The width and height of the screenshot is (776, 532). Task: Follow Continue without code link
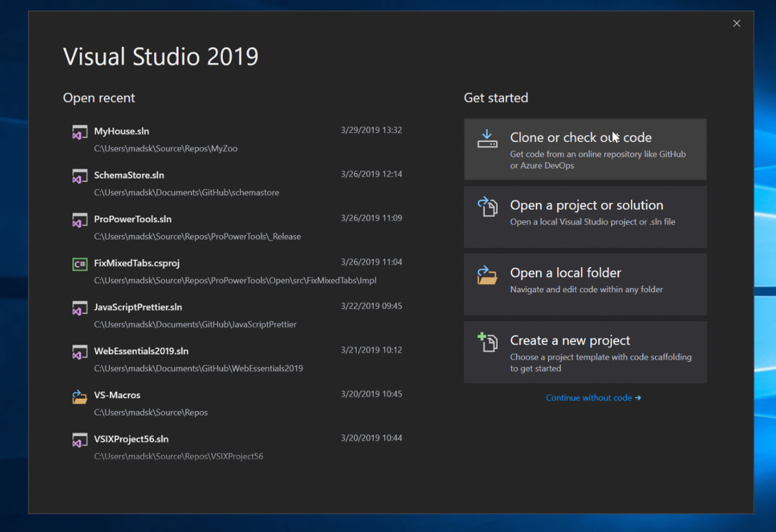click(x=594, y=398)
